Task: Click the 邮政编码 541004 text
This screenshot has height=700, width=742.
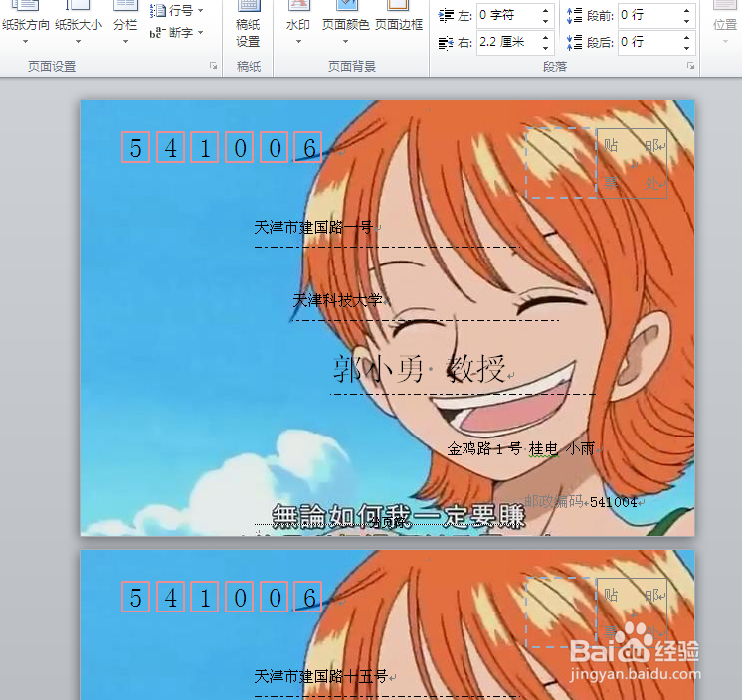Action: coord(580,501)
